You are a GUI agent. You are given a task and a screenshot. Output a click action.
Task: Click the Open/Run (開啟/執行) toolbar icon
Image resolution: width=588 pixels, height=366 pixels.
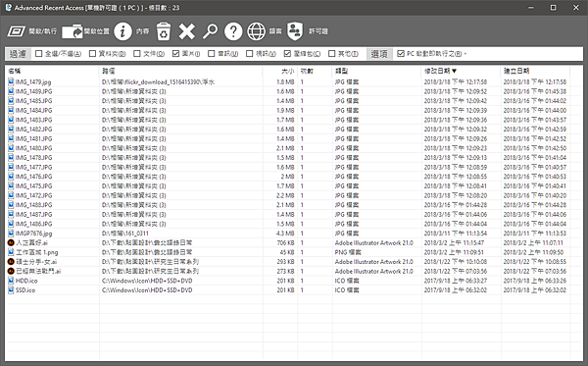(x=16, y=31)
